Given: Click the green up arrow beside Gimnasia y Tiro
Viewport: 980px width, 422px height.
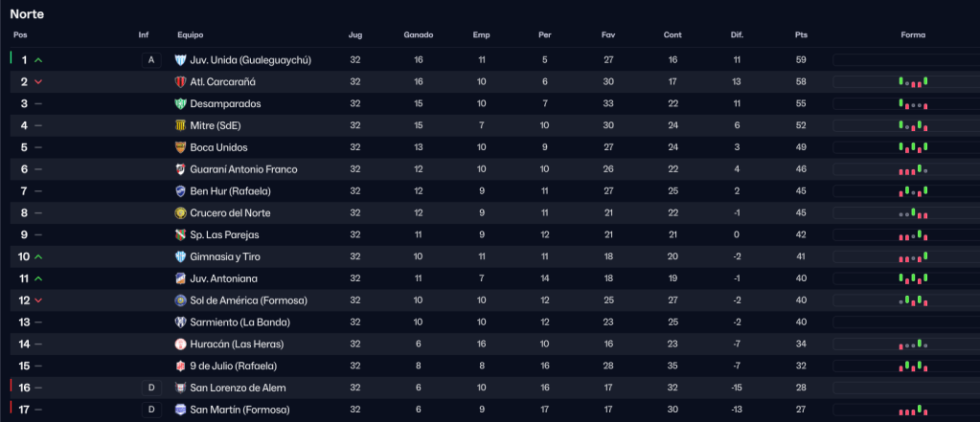Looking at the screenshot, I should (x=38, y=257).
